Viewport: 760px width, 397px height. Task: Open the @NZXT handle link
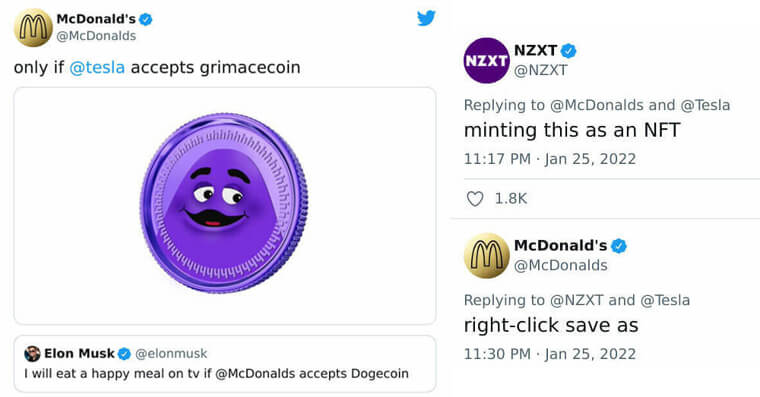click(540, 70)
